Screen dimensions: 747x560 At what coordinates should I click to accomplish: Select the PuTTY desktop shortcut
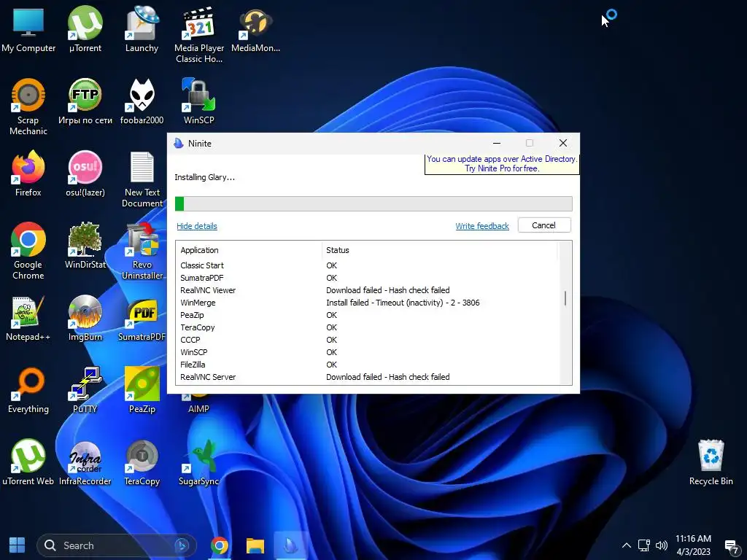click(x=85, y=392)
